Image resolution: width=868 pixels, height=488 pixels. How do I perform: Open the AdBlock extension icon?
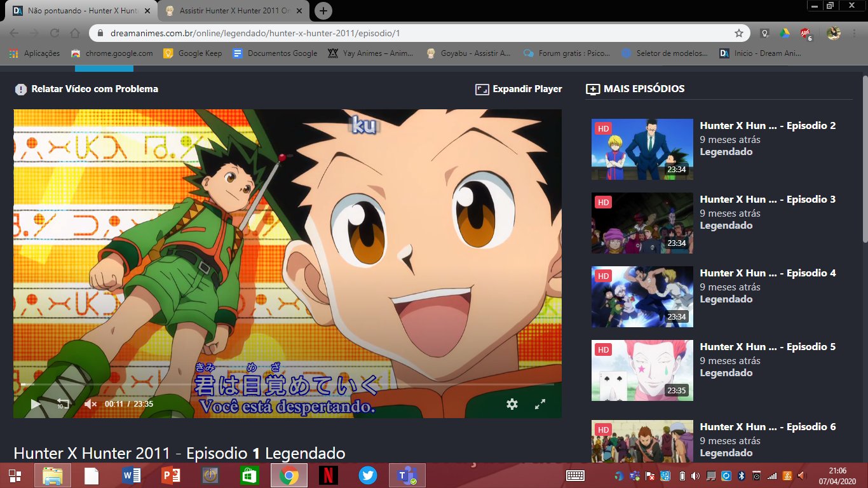805,34
